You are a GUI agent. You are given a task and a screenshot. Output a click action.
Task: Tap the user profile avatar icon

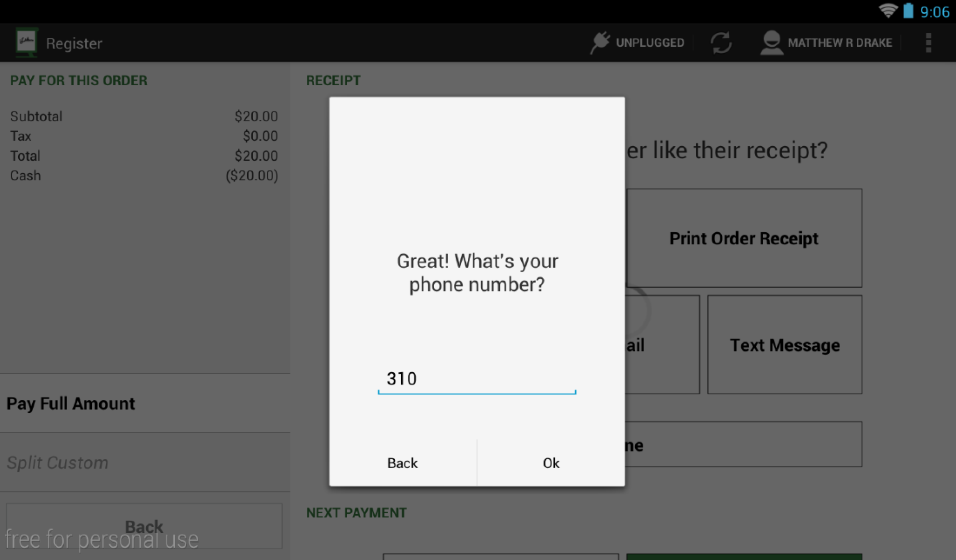[771, 43]
